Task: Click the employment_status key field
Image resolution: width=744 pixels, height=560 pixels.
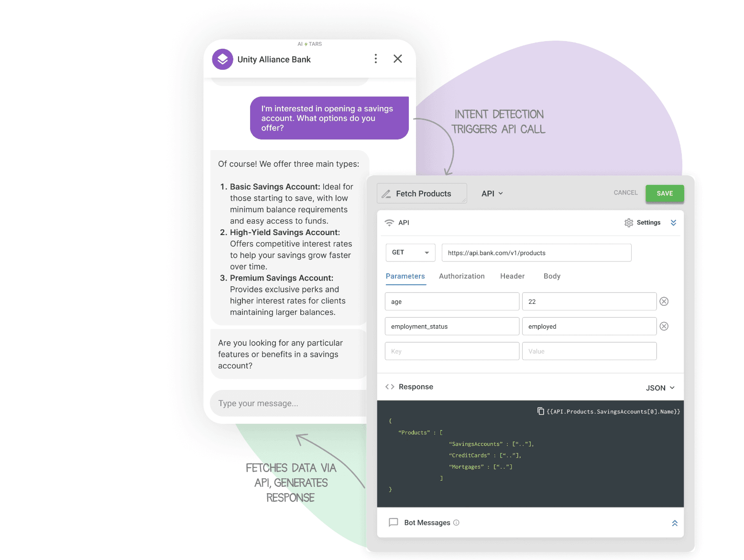Action: tap(452, 326)
